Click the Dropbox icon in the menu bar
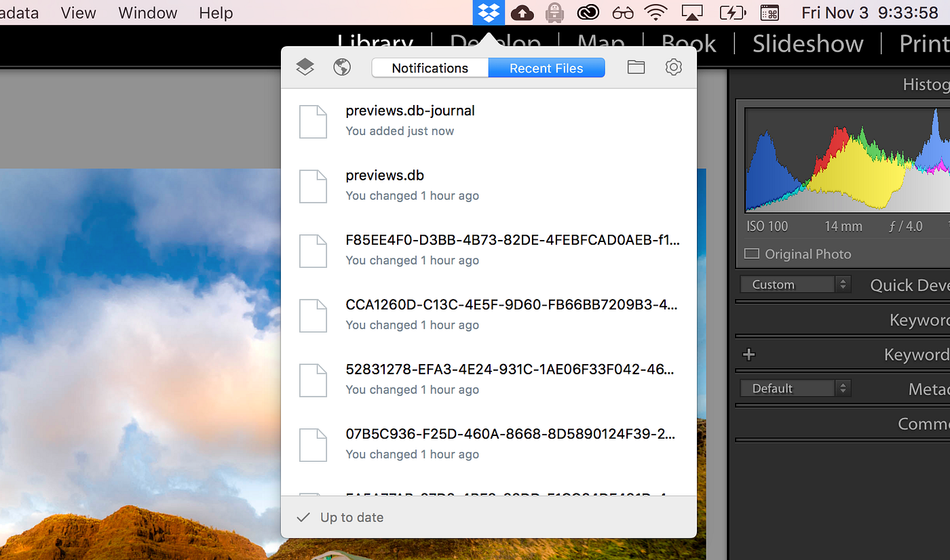This screenshot has height=560, width=950. pos(489,12)
